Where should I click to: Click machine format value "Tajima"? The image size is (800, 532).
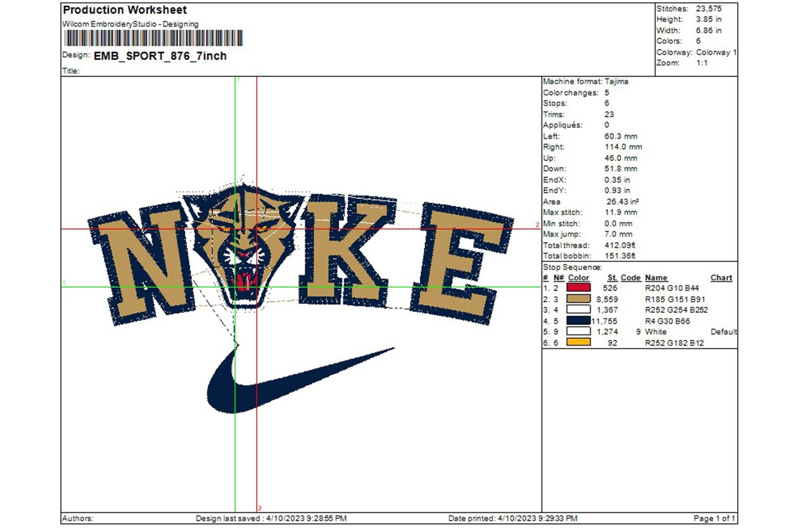[616, 82]
